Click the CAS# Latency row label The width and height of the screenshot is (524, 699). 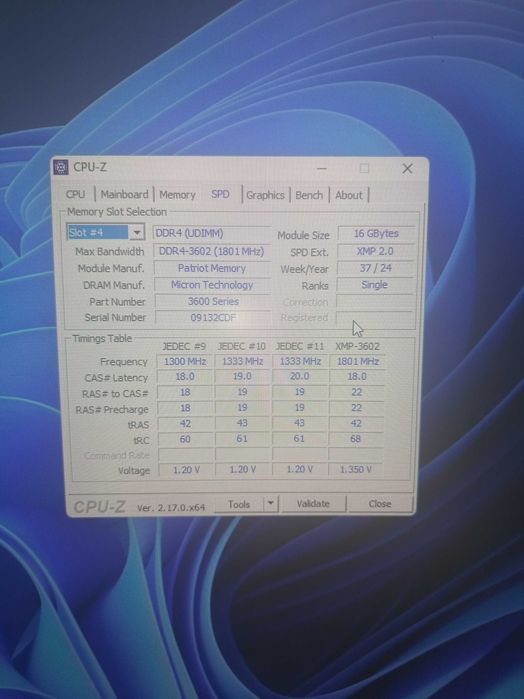tap(116, 378)
